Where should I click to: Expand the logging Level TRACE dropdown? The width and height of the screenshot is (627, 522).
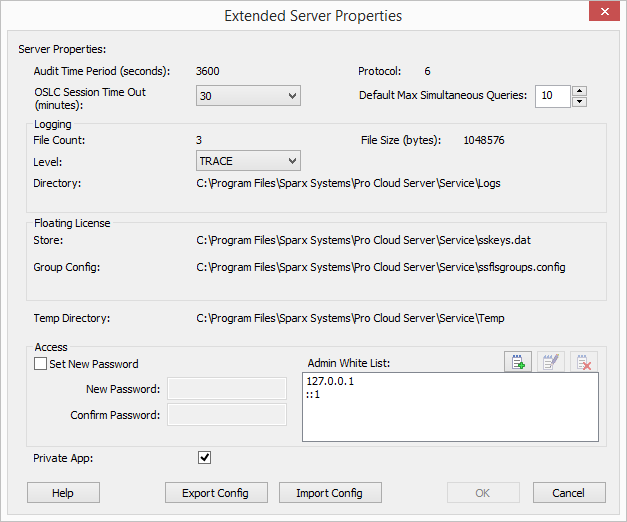tap(248, 161)
